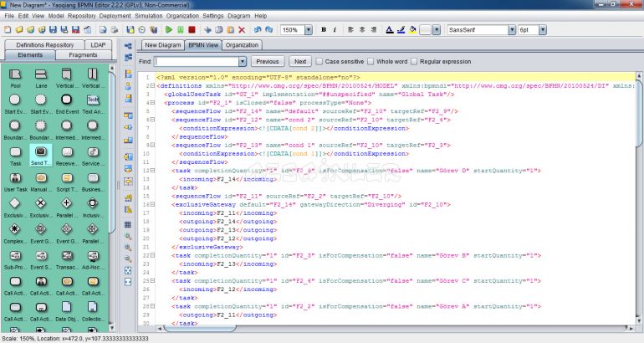Image resolution: width=644 pixels, height=343 pixels.
Task: Click into the Find text field
Action: [x=197, y=62]
